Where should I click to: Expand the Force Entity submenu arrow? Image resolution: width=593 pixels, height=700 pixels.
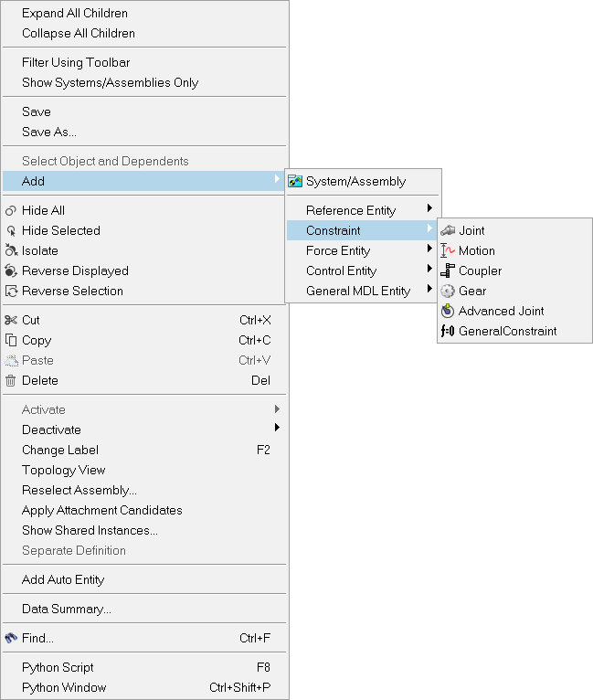[429, 249]
